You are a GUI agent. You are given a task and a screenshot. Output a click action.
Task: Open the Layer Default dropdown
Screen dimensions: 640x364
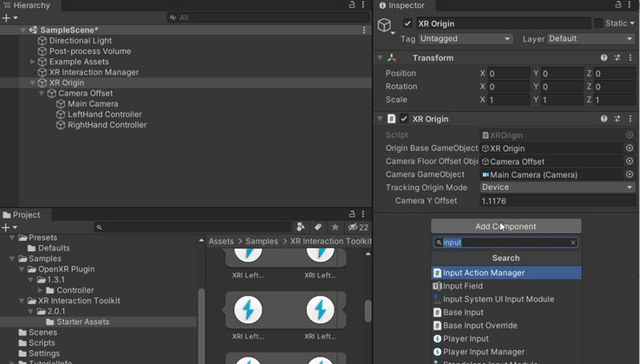590,38
